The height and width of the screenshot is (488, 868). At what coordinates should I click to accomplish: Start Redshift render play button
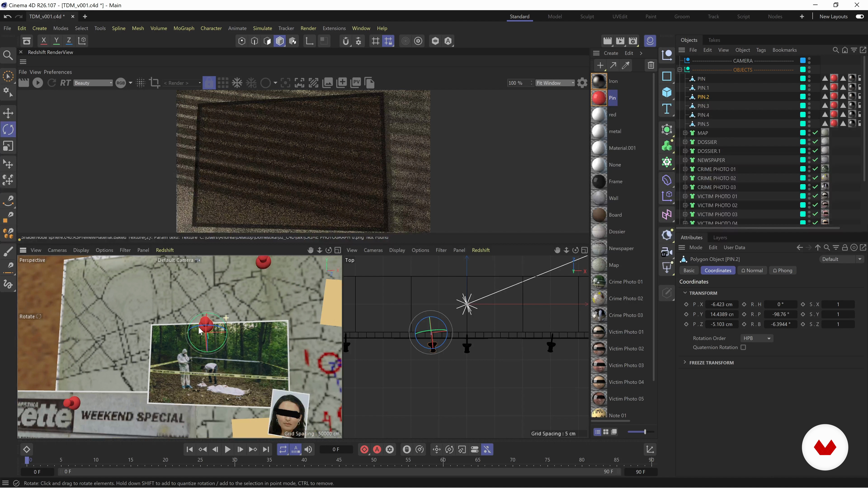pyautogui.click(x=38, y=83)
